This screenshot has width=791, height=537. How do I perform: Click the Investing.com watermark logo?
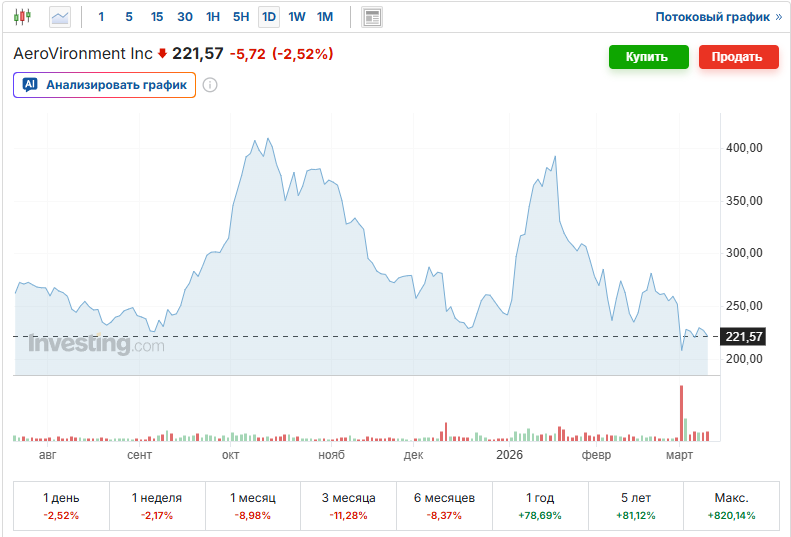(96, 345)
